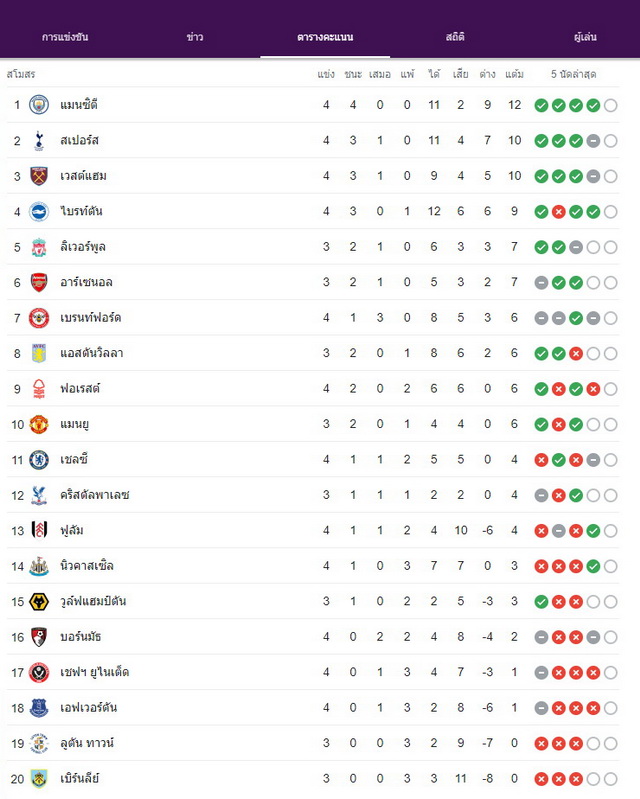The height and width of the screenshot is (799, 640).
Task: Select the Chelsea club crest
Action: 39,460
